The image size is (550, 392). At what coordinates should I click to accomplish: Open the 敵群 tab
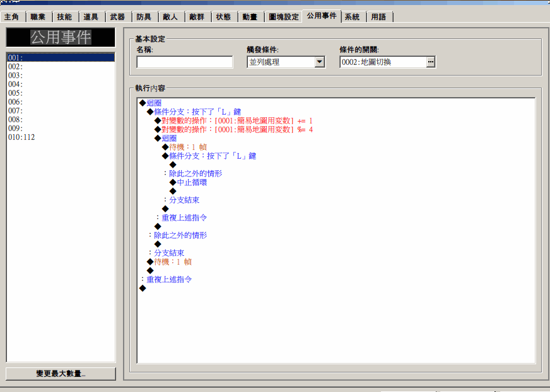coord(197,17)
